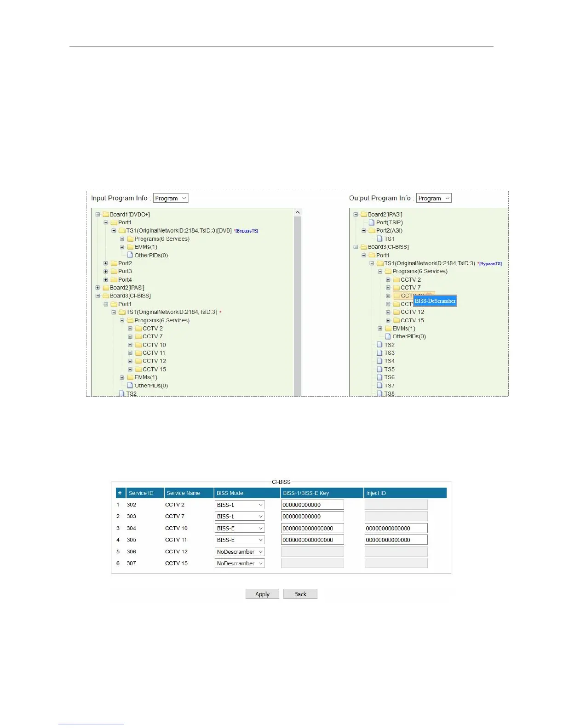This screenshot has width=563, height=728.
Task: Select the TS1 file icon under Port2(ASI)
Action: click(x=379, y=239)
